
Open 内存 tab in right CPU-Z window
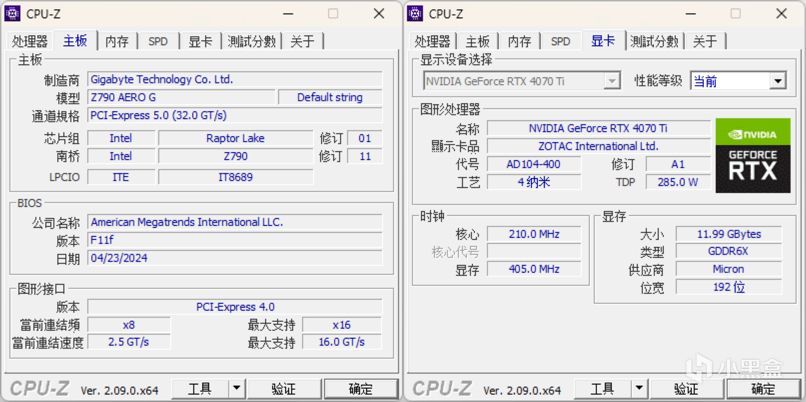point(520,41)
